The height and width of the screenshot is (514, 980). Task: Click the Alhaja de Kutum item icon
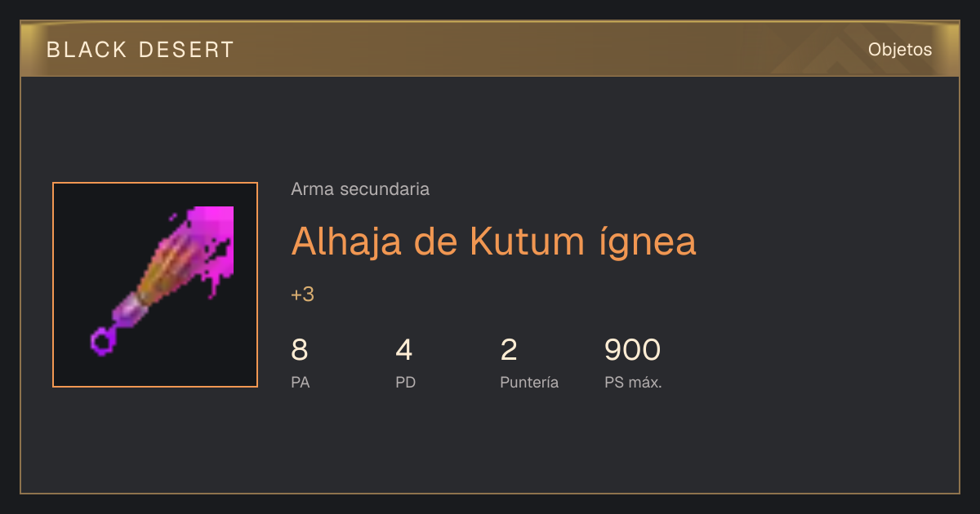pos(155,285)
